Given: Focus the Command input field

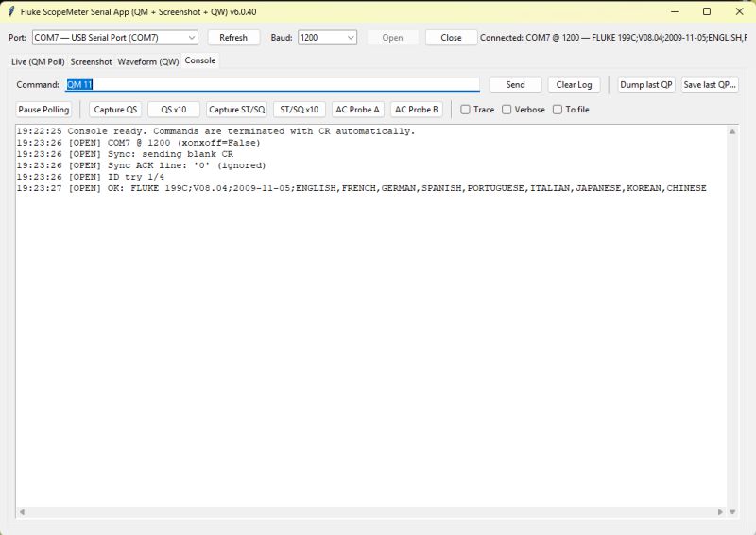Looking at the screenshot, I should [272, 84].
